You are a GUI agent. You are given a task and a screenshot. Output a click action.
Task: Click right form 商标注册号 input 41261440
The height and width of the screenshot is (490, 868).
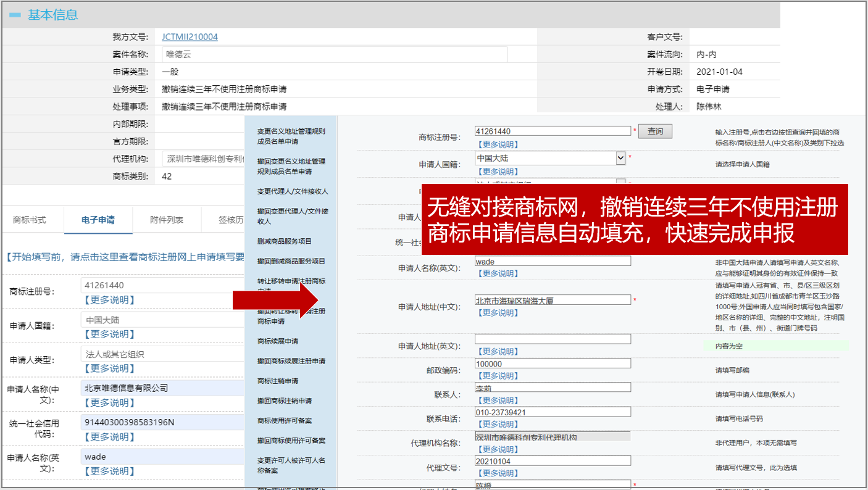(x=553, y=131)
